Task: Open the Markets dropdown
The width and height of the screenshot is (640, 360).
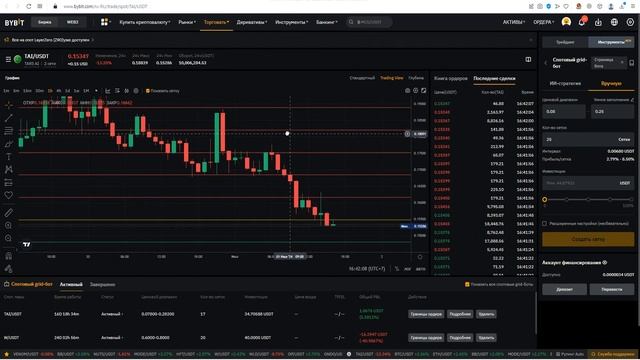Action: 187,22
